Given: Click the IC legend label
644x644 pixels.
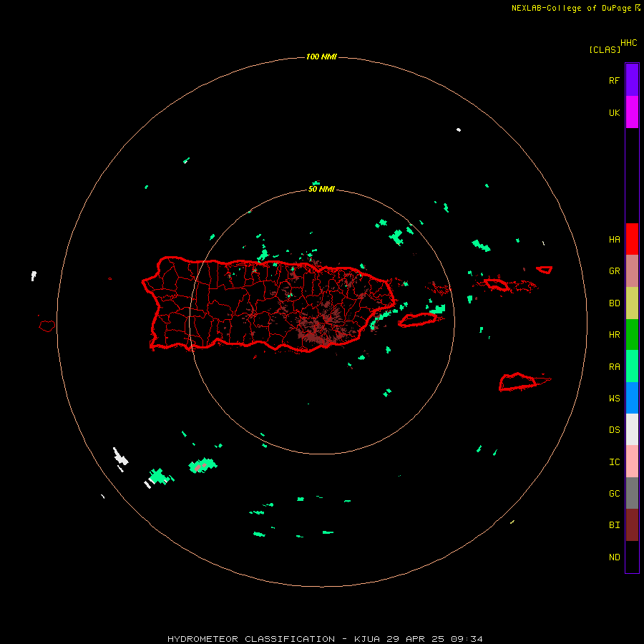Looking at the screenshot, I should (x=614, y=462).
